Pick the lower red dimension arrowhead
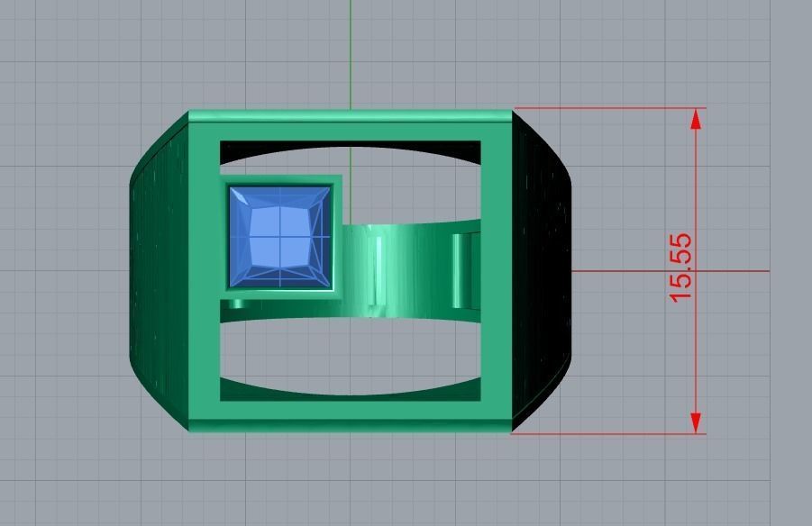 click(x=696, y=423)
